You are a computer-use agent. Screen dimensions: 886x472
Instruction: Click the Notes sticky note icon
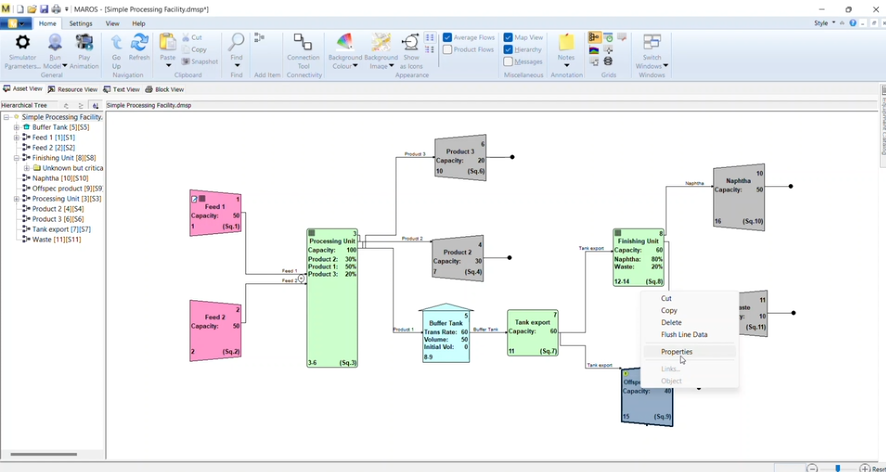(566, 42)
